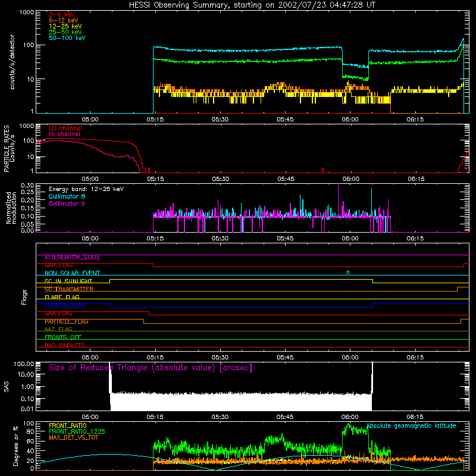
Task: Click the FRONTS_OFF flag label
Action: coord(63,337)
